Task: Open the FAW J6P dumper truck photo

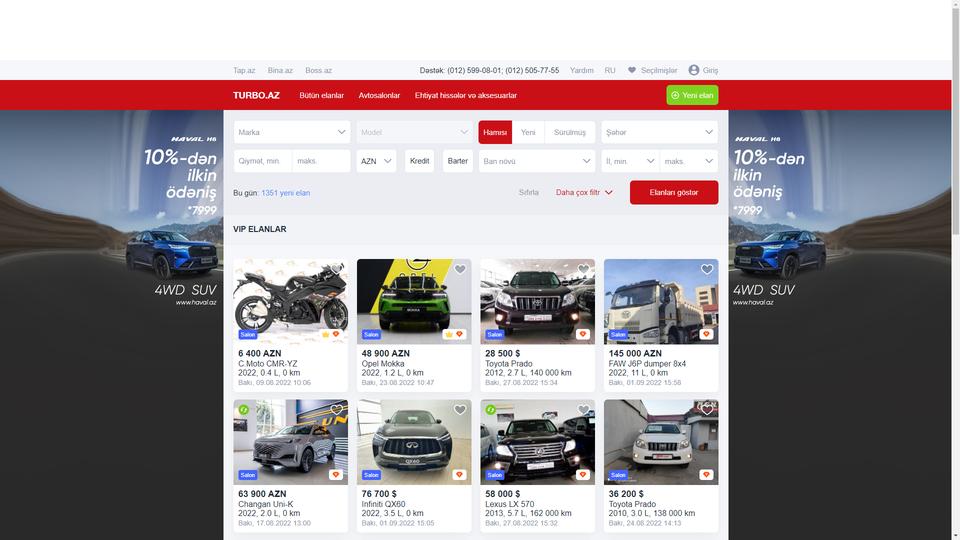Action: click(x=661, y=301)
